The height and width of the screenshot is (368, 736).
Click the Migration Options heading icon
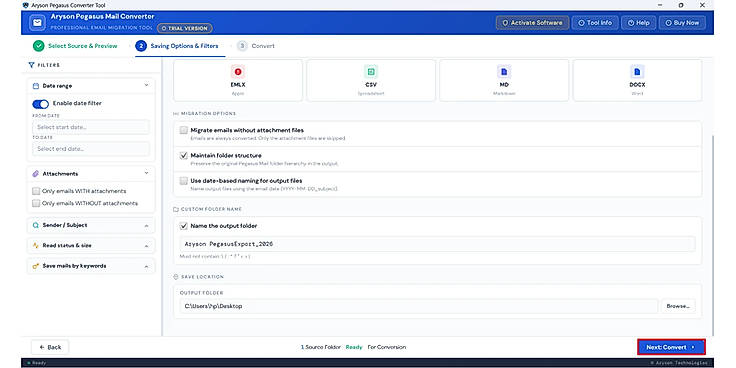tap(176, 114)
